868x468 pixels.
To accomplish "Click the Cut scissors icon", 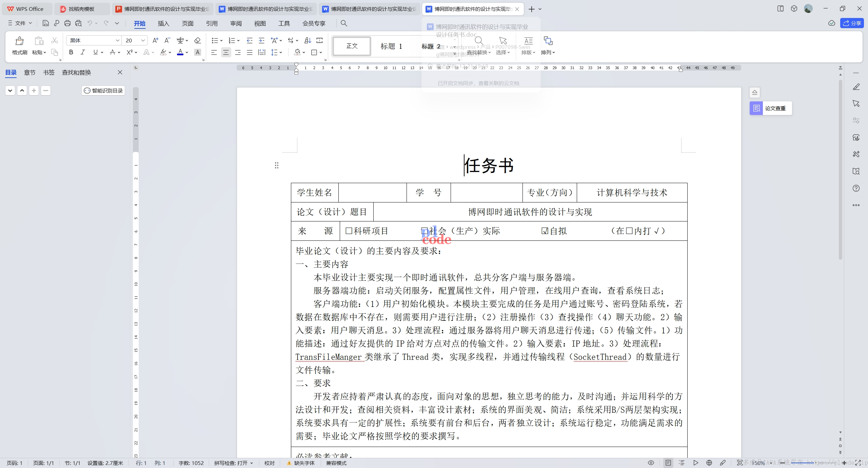I will pos(54,41).
